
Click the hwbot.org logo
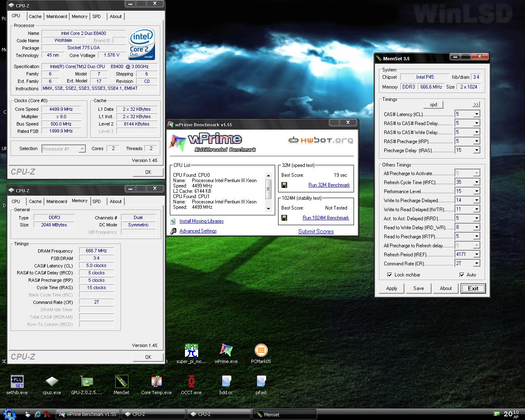(x=320, y=140)
